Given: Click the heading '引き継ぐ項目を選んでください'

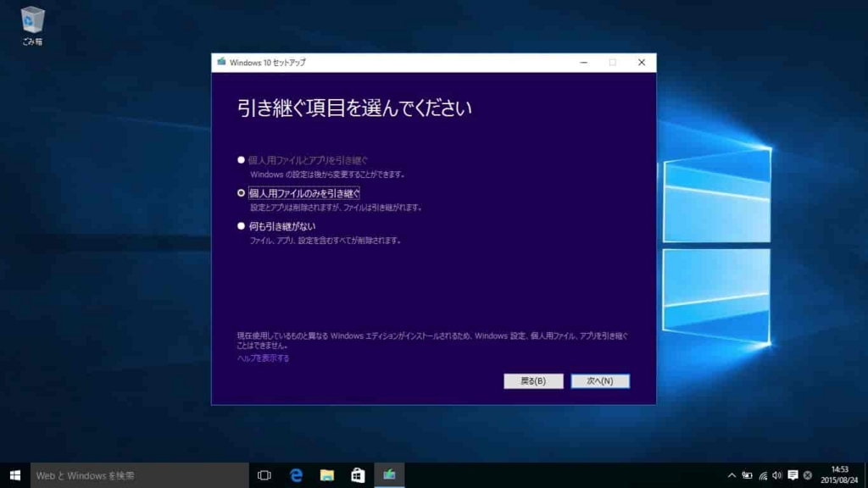Looking at the screenshot, I should pos(354,108).
